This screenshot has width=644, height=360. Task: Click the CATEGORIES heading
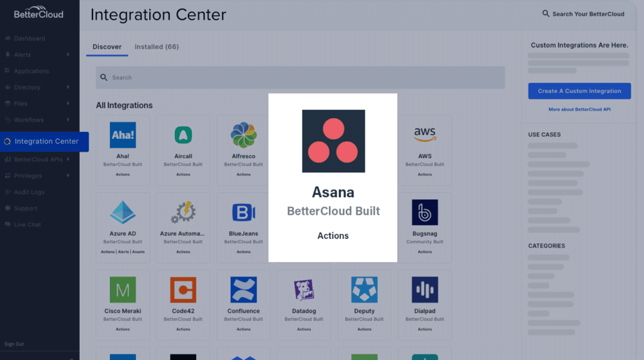point(547,246)
